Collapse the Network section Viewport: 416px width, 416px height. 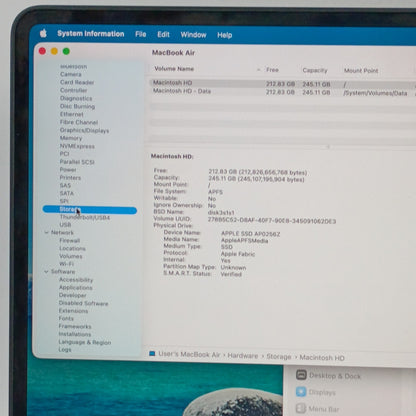46,232
